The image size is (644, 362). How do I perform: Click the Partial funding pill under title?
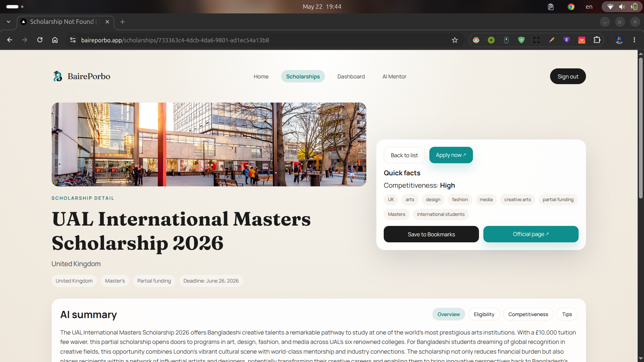point(154,281)
